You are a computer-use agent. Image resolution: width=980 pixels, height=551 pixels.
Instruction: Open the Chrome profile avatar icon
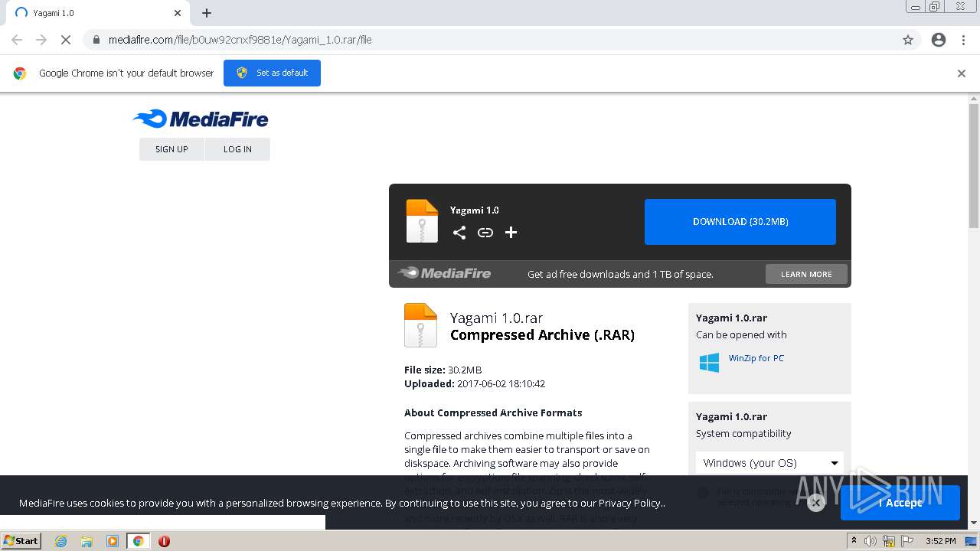click(x=939, y=40)
